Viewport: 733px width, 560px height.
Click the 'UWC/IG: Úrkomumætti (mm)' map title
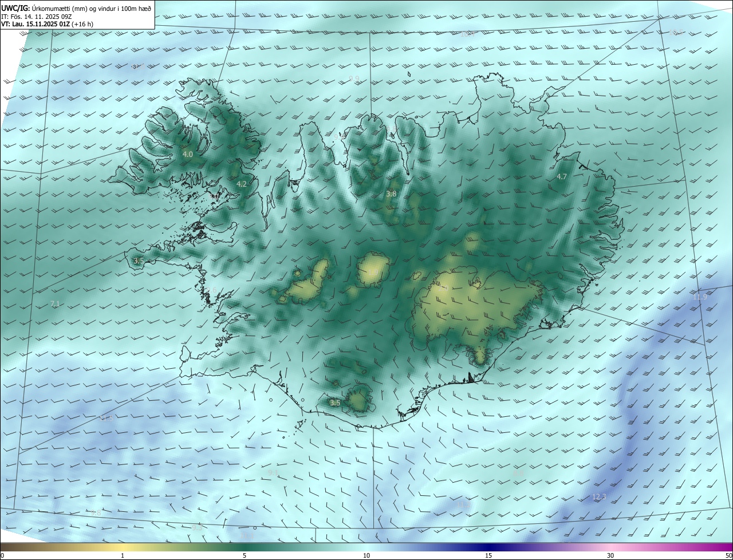76,8
